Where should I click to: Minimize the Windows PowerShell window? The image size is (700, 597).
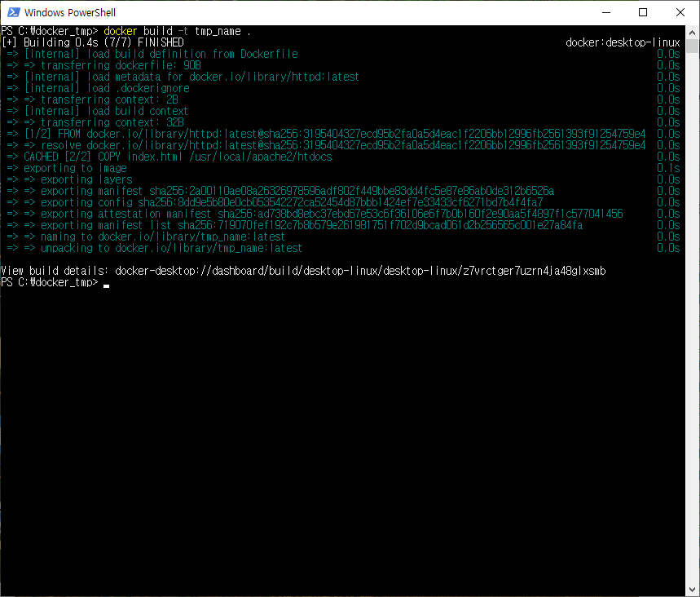[605, 12]
